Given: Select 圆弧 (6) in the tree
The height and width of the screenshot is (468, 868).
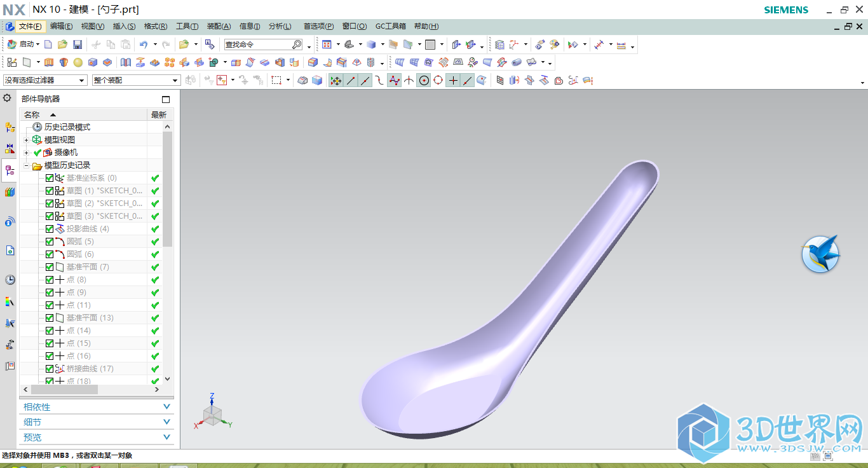Looking at the screenshot, I should 80,254.
